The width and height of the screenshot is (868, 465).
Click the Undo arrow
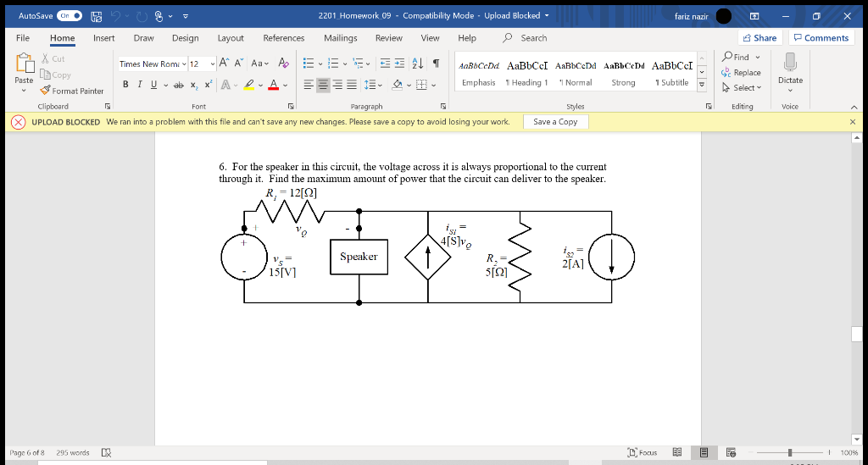[115, 16]
